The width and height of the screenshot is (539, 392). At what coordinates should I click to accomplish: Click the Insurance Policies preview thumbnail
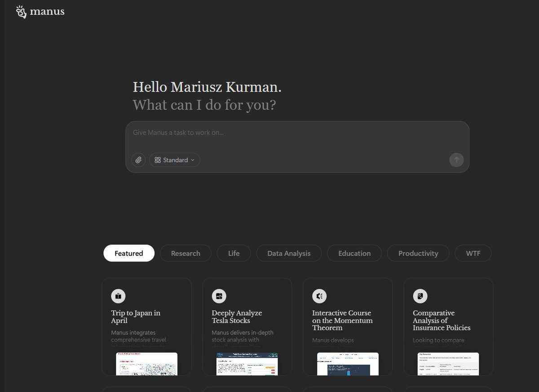[448, 364]
